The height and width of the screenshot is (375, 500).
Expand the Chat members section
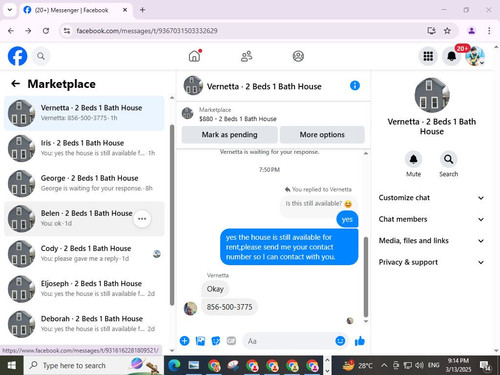coord(431,219)
